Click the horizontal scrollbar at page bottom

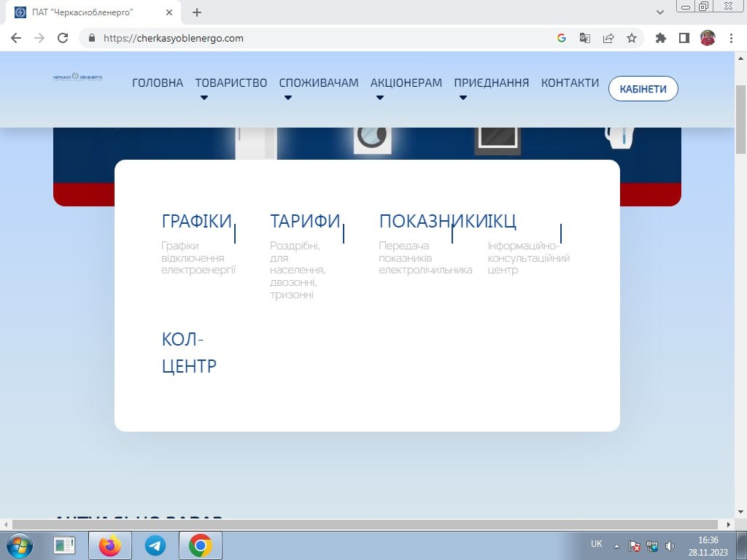(365, 524)
